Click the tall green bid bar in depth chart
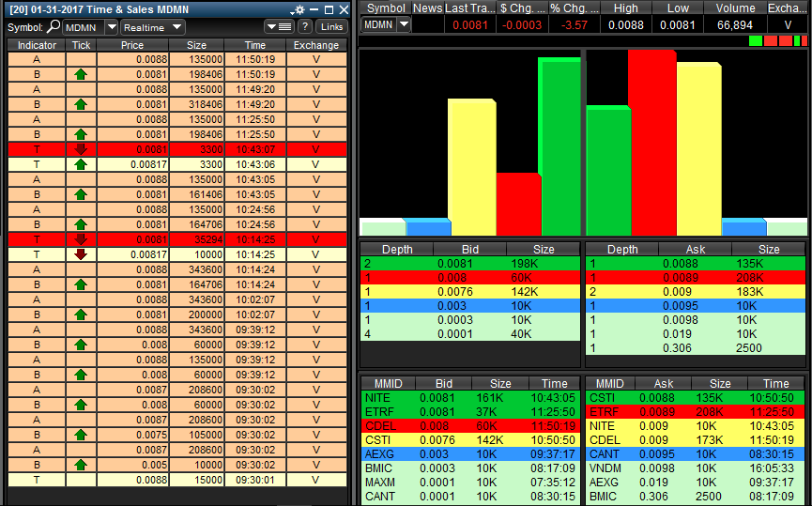The width and height of the screenshot is (812, 506). [x=559, y=146]
